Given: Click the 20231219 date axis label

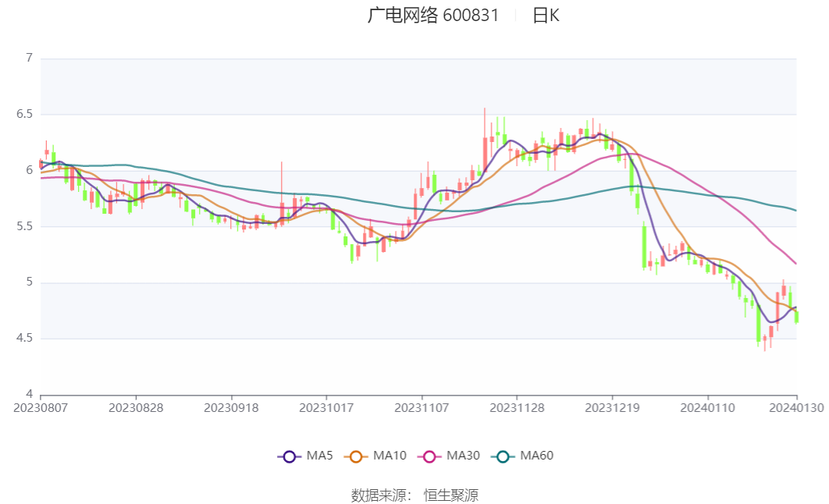Looking at the screenshot, I should (612, 408).
